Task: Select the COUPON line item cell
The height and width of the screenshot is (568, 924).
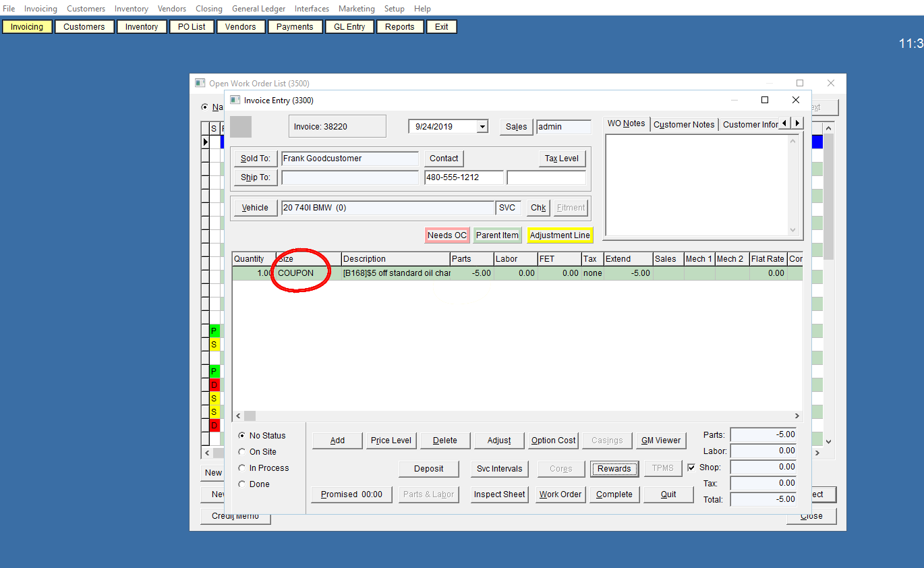Action: click(308, 273)
